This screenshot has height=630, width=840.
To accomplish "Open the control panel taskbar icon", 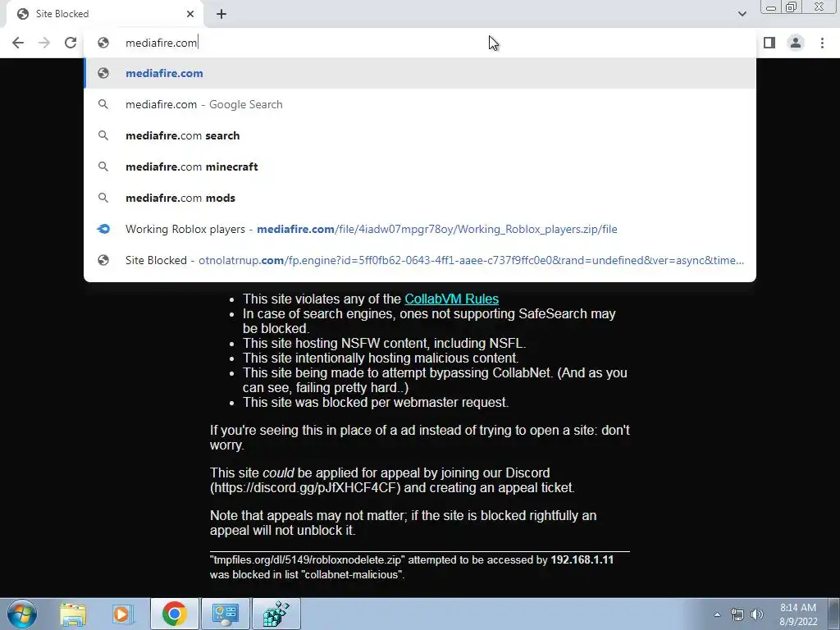I will point(225,614).
